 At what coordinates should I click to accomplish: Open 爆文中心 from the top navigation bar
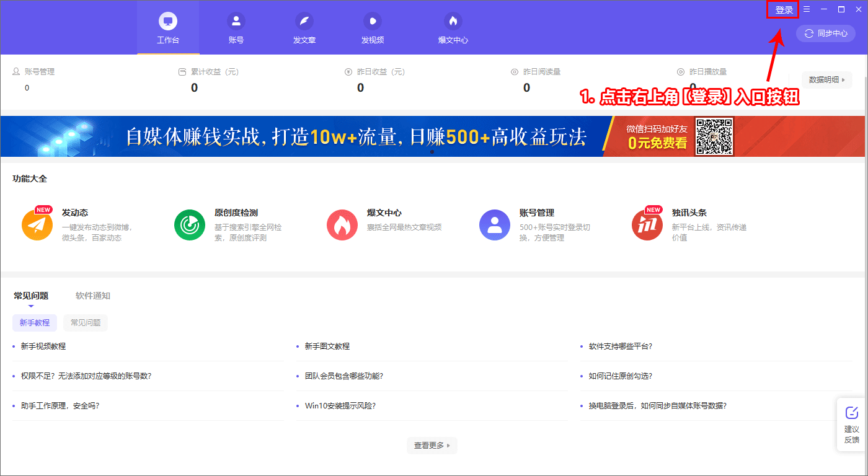pos(453,27)
